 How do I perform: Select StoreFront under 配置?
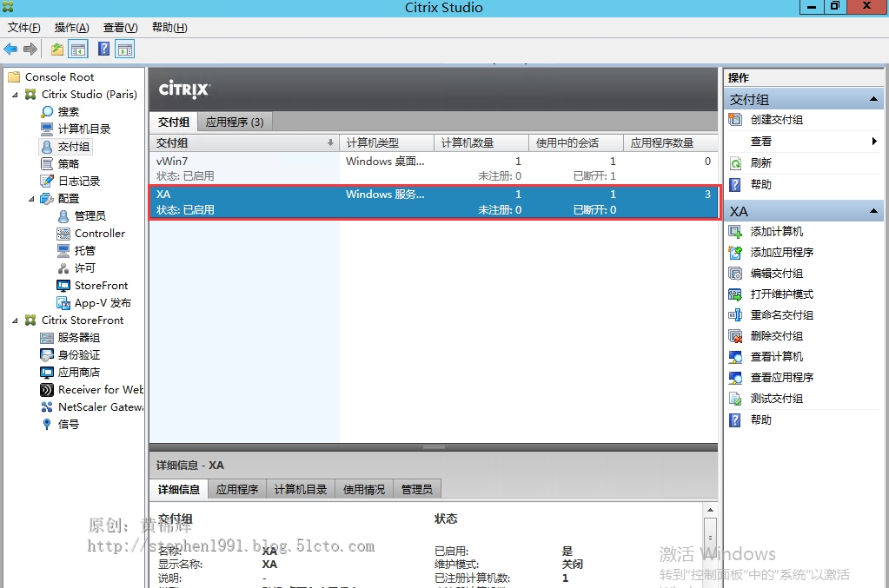pos(101,286)
